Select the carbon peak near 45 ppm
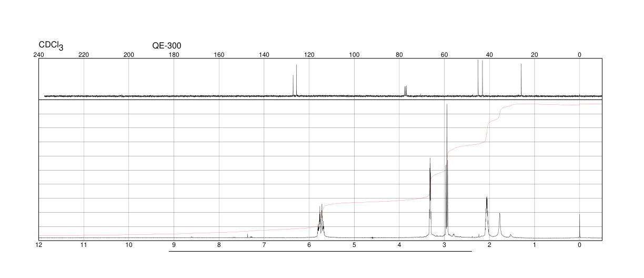The height and width of the screenshot is (278, 644). [x=478, y=78]
